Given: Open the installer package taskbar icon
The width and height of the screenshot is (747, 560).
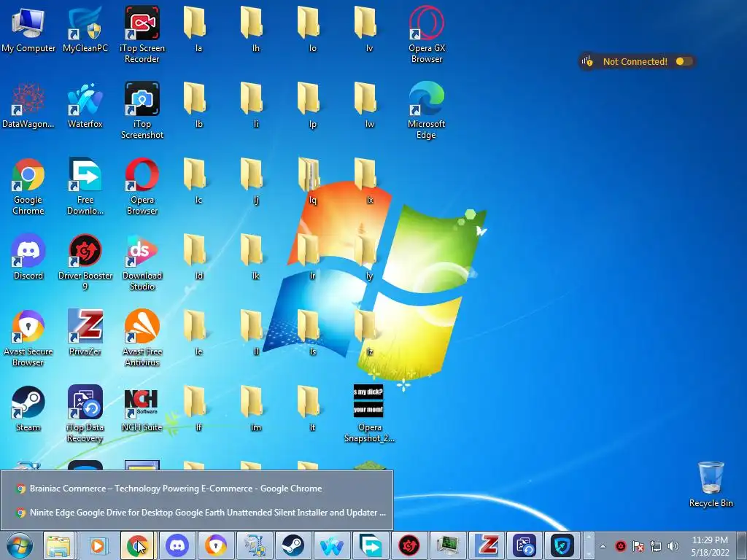Looking at the screenshot, I should tap(255, 545).
